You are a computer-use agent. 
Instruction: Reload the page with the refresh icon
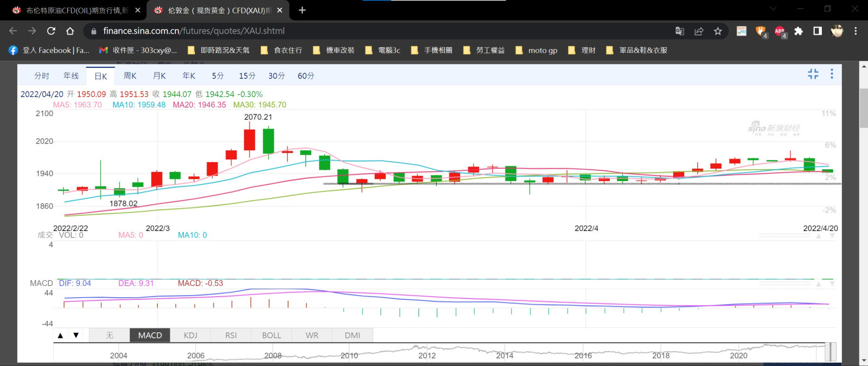[x=51, y=31]
